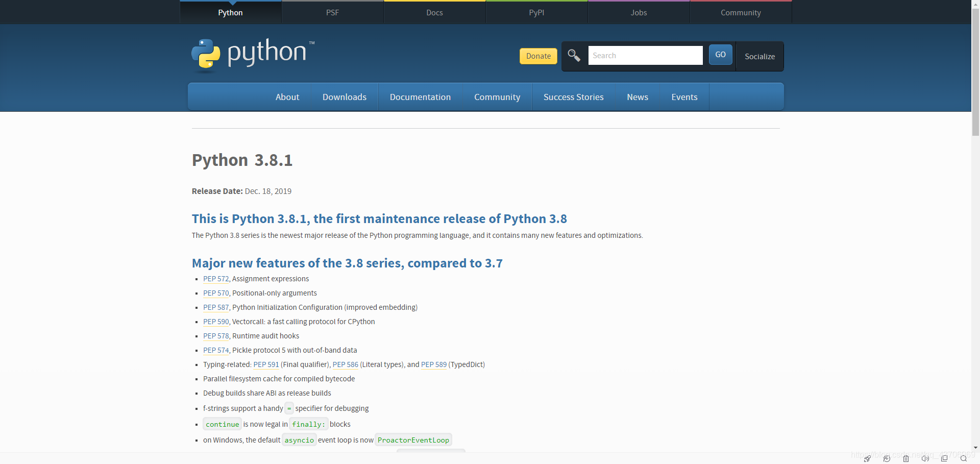Click the yellow Donate button

[538, 56]
